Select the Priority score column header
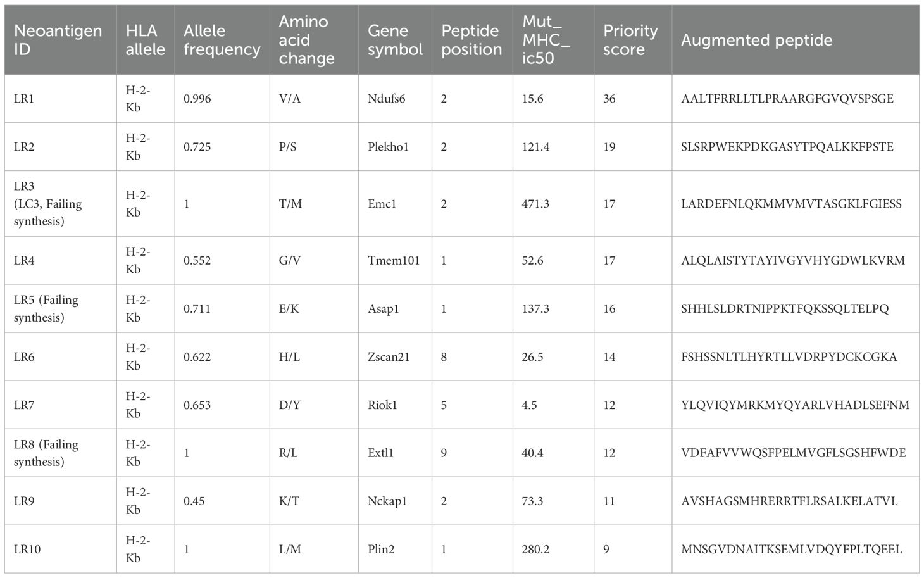 pos(630,40)
